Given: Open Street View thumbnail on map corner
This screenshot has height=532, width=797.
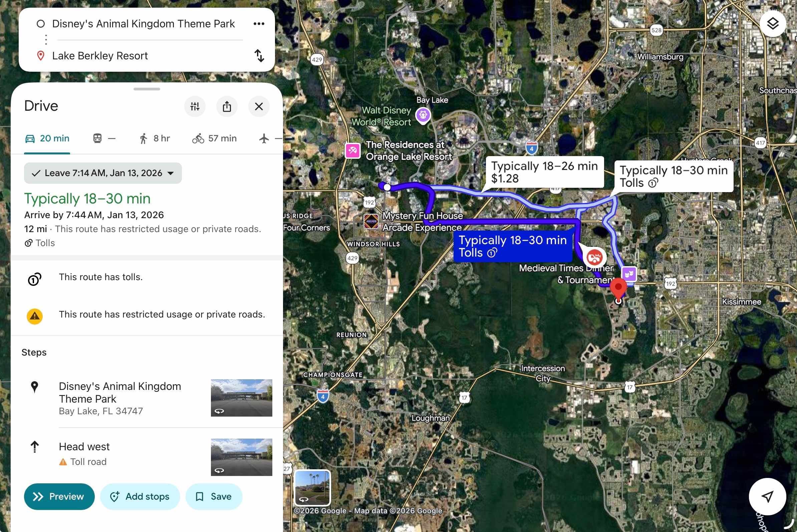Looking at the screenshot, I should [312, 487].
